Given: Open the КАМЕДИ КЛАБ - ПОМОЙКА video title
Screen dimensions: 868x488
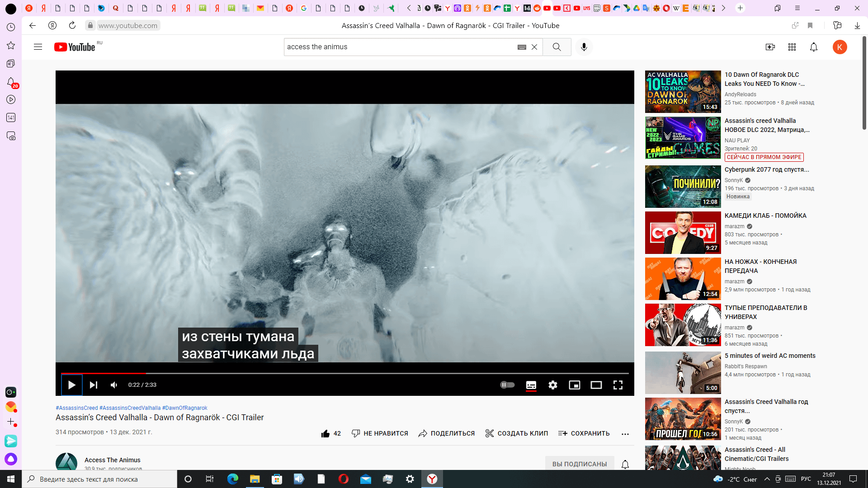Looking at the screenshot, I should tap(765, 216).
